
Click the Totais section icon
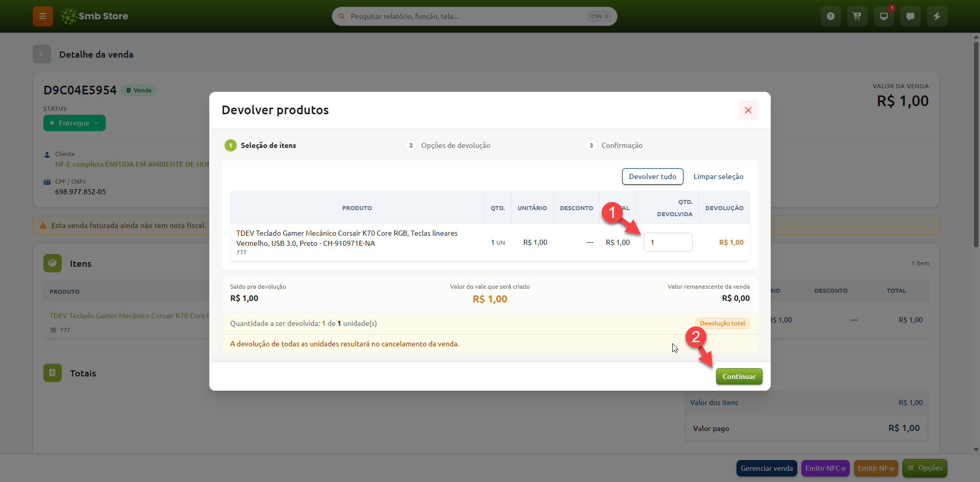point(53,373)
